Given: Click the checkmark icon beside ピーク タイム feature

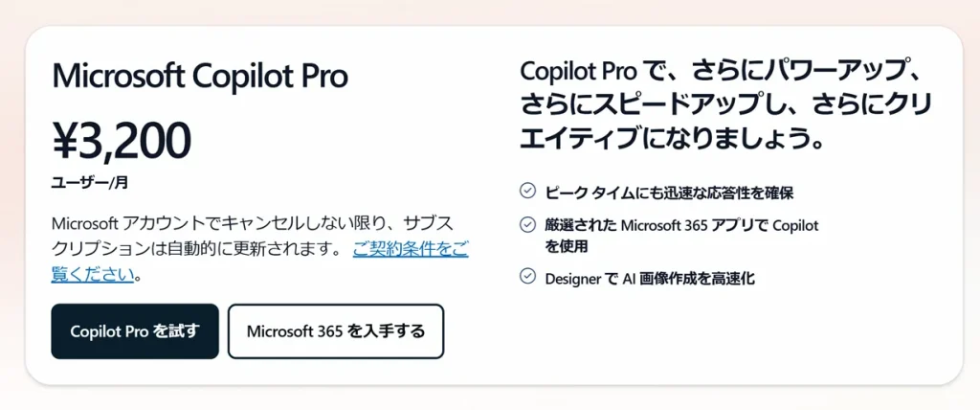Looking at the screenshot, I should pyautogui.click(x=527, y=191).
